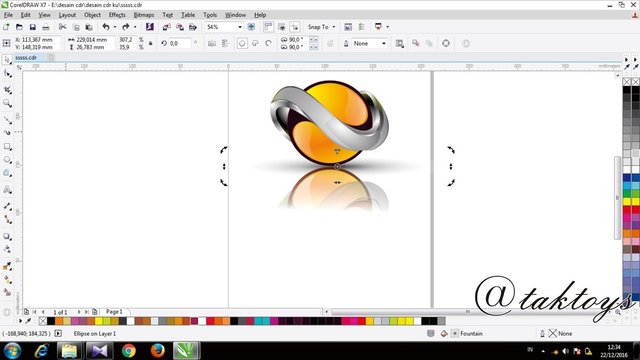640x360 pixels.
Task: Select the Freehand drawing tool
Action: [x=7, y=119]
